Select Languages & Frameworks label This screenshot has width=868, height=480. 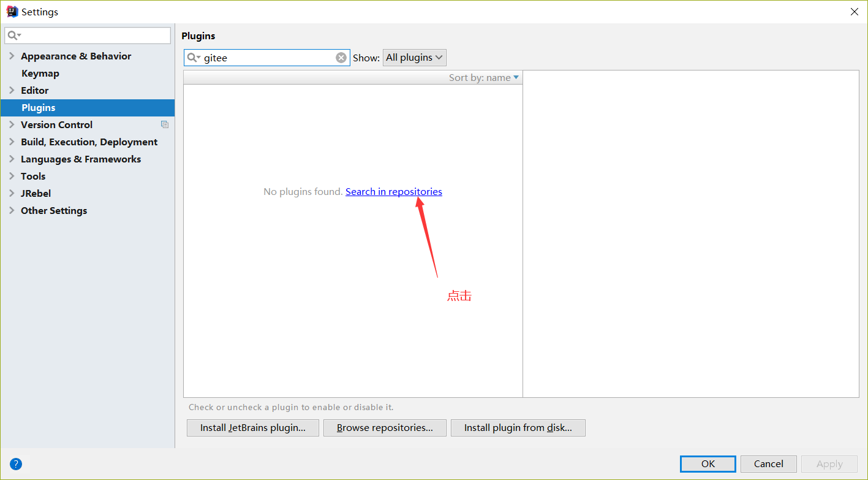[x=81, y=159]
